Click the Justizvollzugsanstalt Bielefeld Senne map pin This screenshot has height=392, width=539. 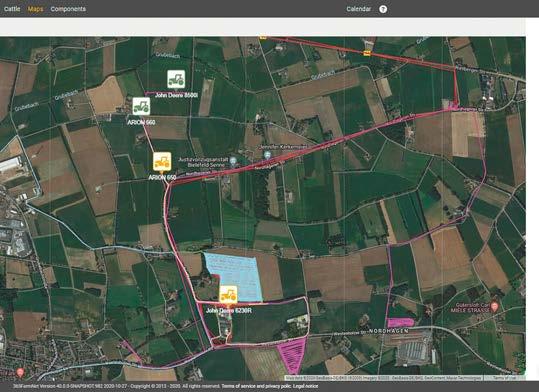[233, 161]
